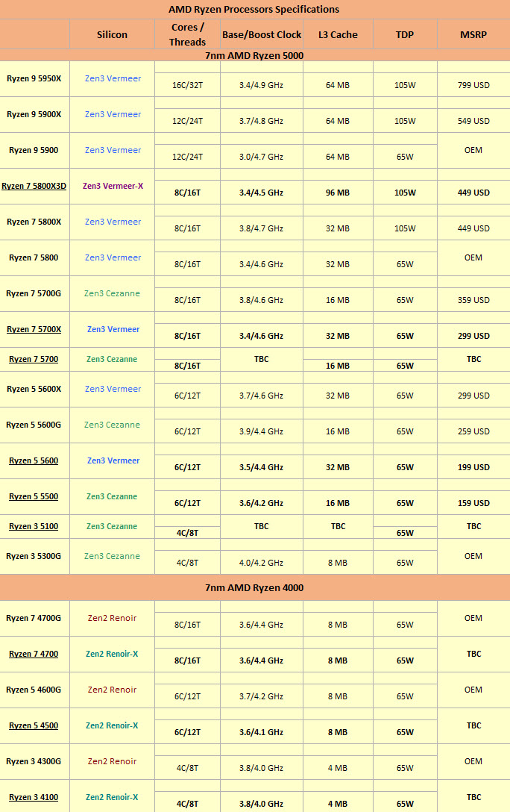Open the Ryzen 3 4100 link

[34, 798]
